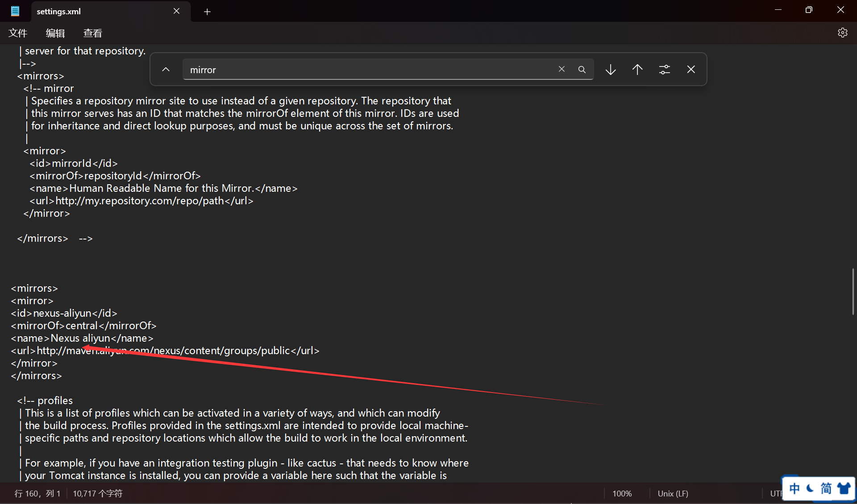Open the search options sliders icon
The image size is (857, 504).
pyautogui.click(x=664, y=70)
